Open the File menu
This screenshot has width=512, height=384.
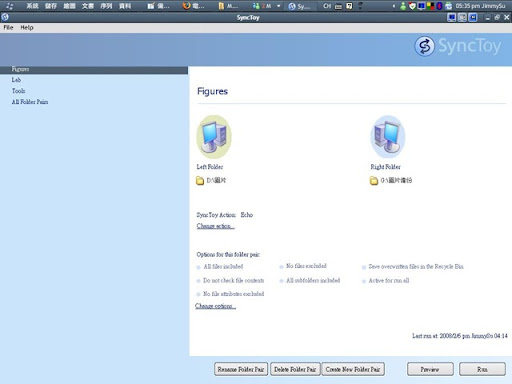8,28
